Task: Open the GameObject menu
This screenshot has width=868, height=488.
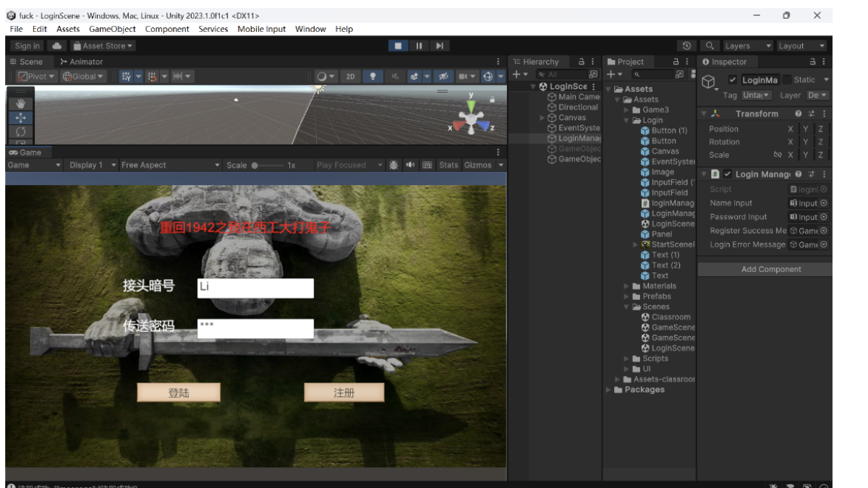Action: (x=112, y=29)
